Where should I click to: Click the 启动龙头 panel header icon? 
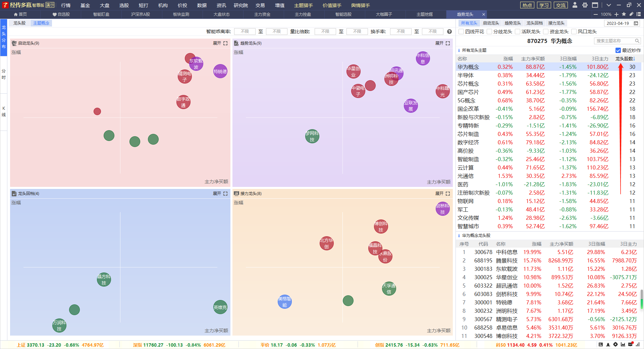pyautogui.click(x=14, y=43)
